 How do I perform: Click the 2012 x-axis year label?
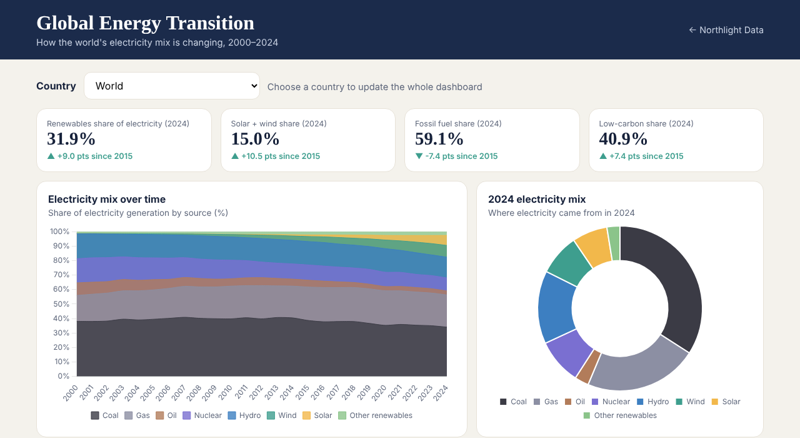(x=255, y=393)
